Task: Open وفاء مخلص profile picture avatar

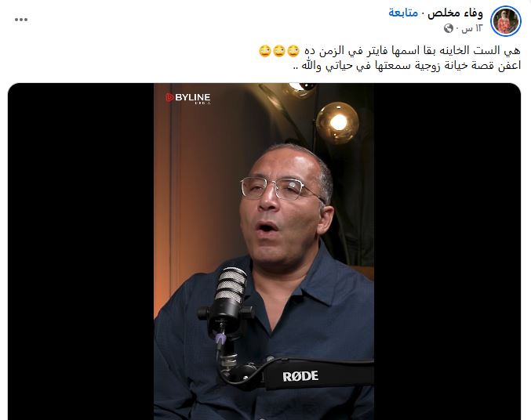Action: 506,21
